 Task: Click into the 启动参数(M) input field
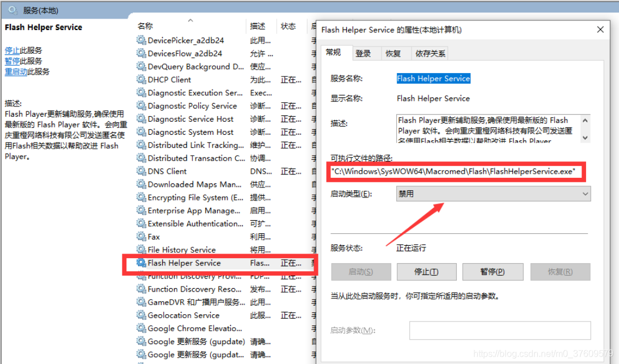click(500, 330)
